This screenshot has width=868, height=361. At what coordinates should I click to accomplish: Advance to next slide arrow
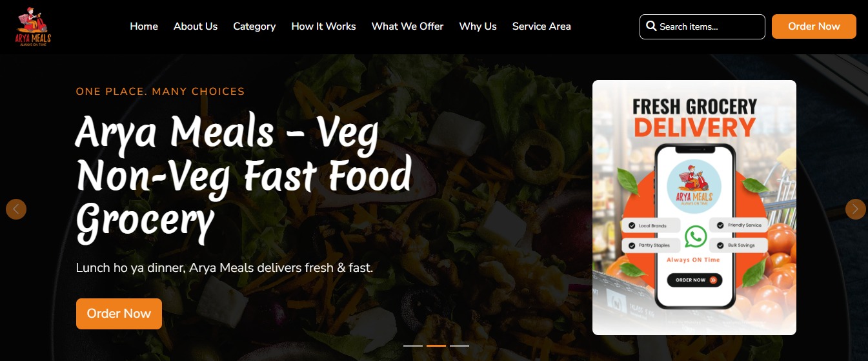click(856, 209)
